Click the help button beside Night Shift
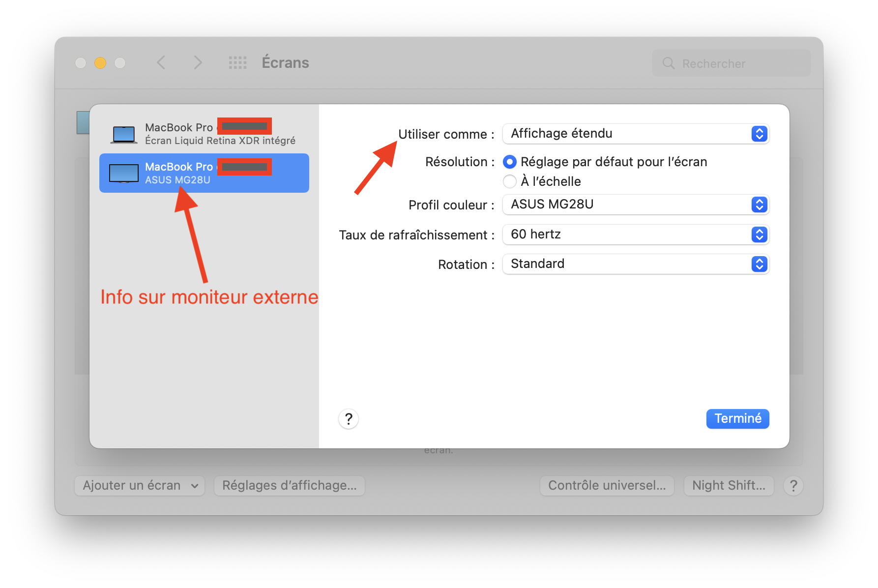Image resolution: width=878 pixels, height=588 pixels. pos(793,486)
